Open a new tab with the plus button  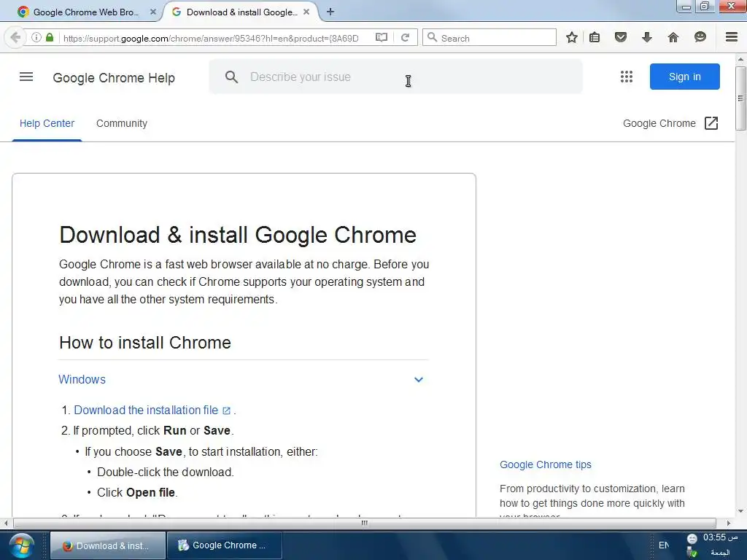click(x=330, y=12)
